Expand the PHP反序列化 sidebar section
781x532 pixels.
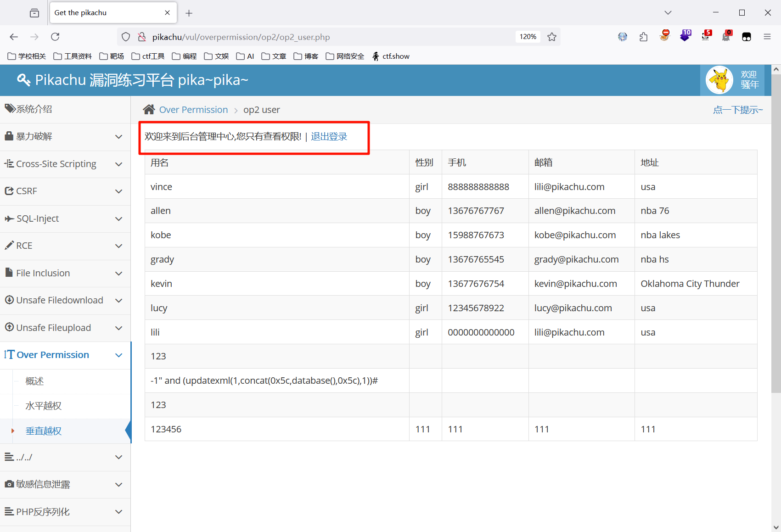point(65,512)
